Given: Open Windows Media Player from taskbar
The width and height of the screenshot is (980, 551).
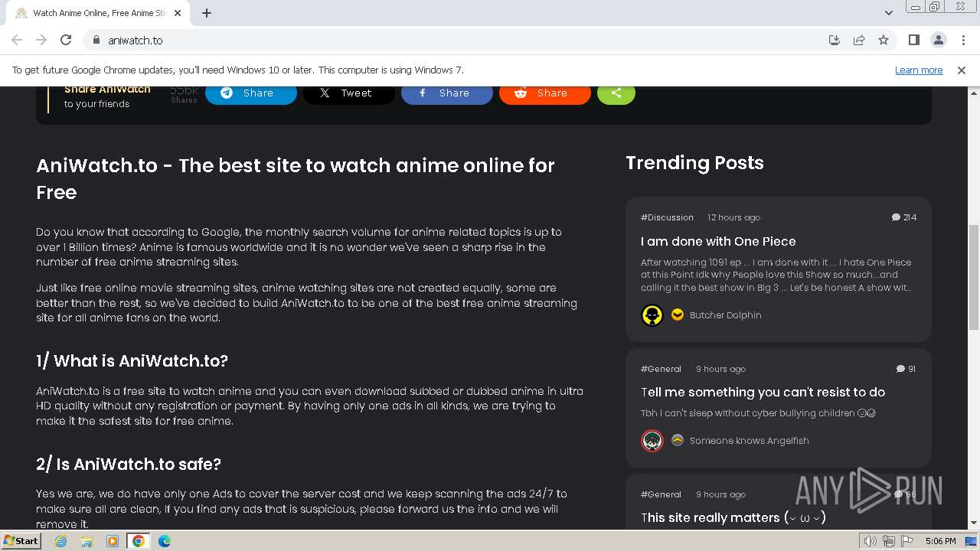Looking at the screenshot, I should (x=113, y=541).
